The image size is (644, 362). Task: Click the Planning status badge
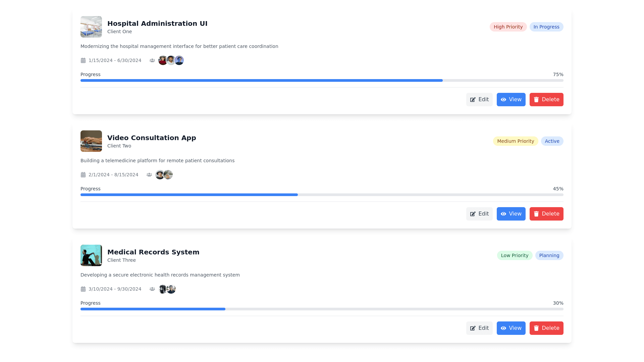pos(549,255)
